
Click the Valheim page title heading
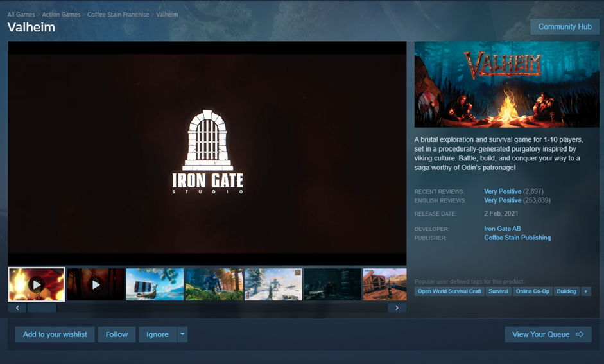(x=31, y=28)
